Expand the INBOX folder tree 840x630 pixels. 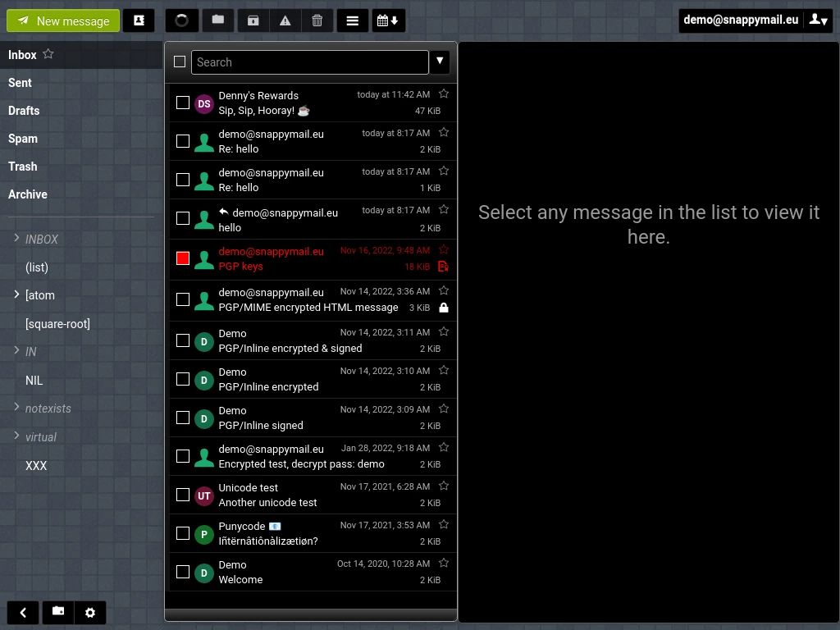click(16, 239)
